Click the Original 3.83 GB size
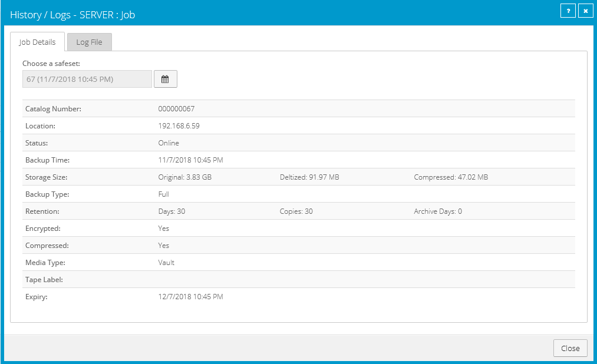The image size is (597, 364). (184, 177)
